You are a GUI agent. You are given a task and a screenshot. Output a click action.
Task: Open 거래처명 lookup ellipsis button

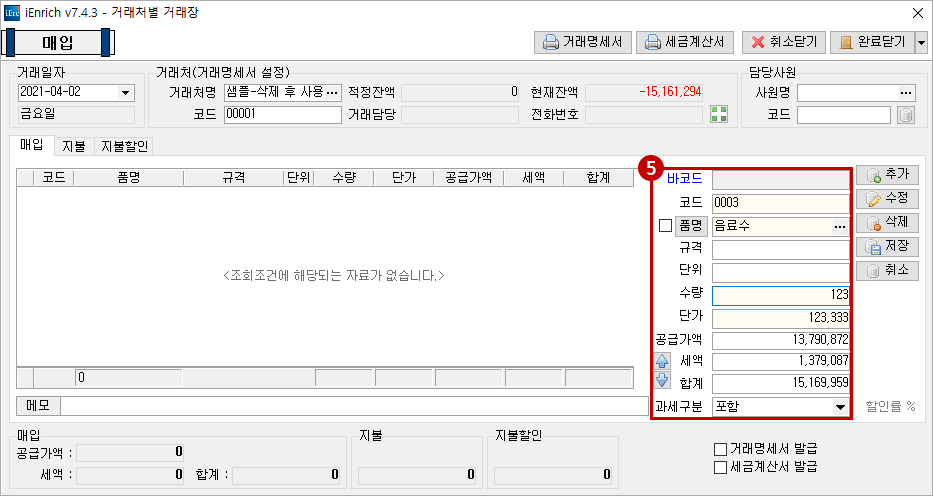pos(333,92)
